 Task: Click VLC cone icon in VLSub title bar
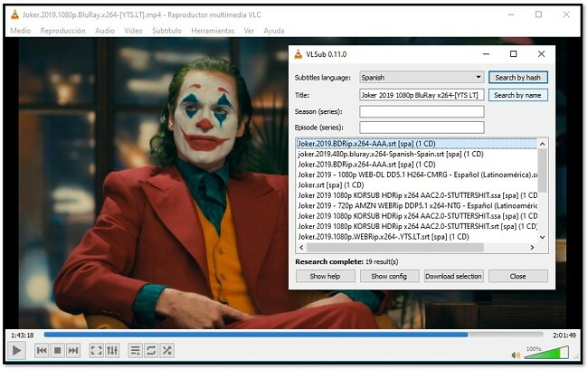299,54
